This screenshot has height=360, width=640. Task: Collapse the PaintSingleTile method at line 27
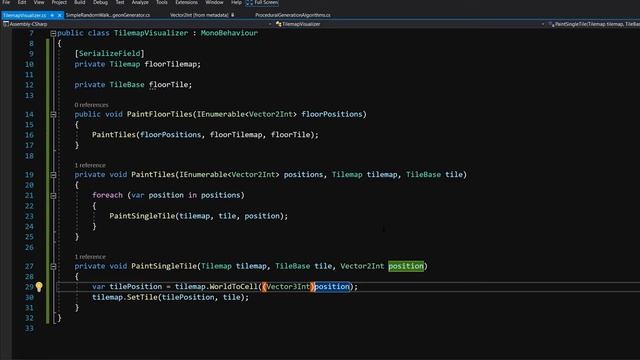[53, 267]
